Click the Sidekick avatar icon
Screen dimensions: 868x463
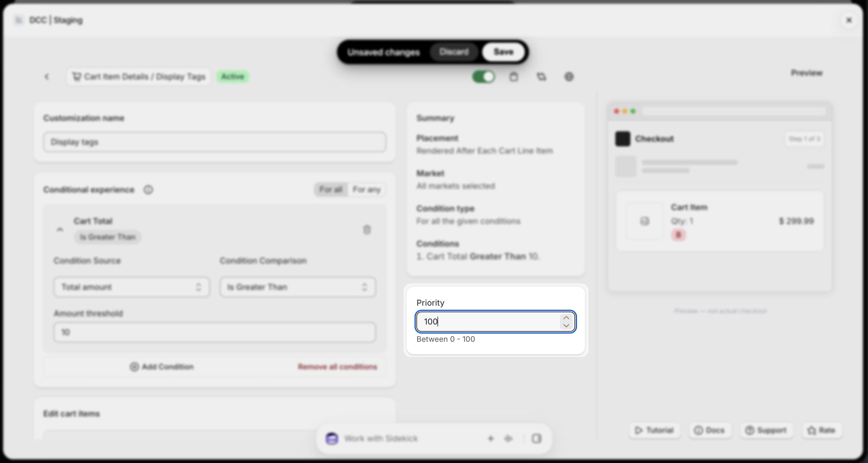coord(332,438)
